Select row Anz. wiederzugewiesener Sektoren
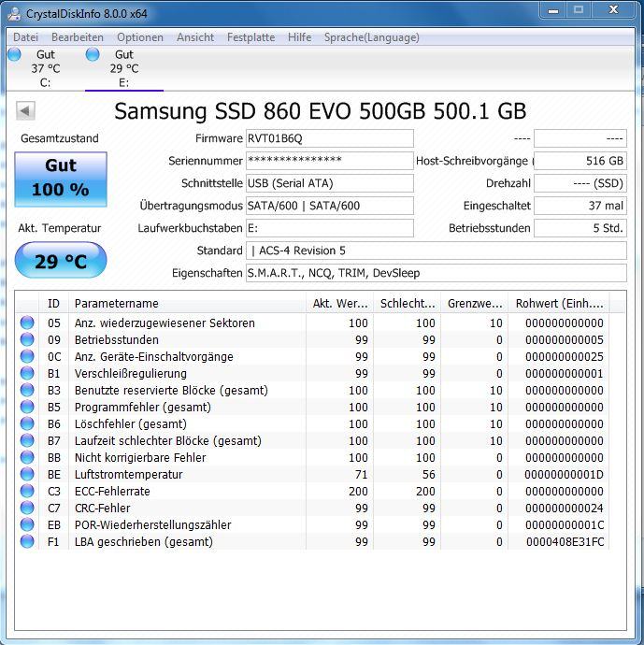The image size is (644, 645). coord(312,322)
